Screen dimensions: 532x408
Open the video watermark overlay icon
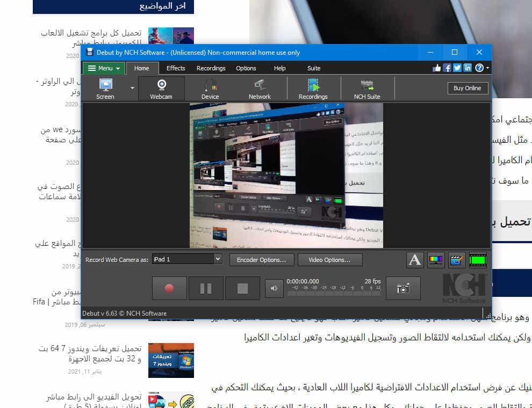(x=457, y=260)
